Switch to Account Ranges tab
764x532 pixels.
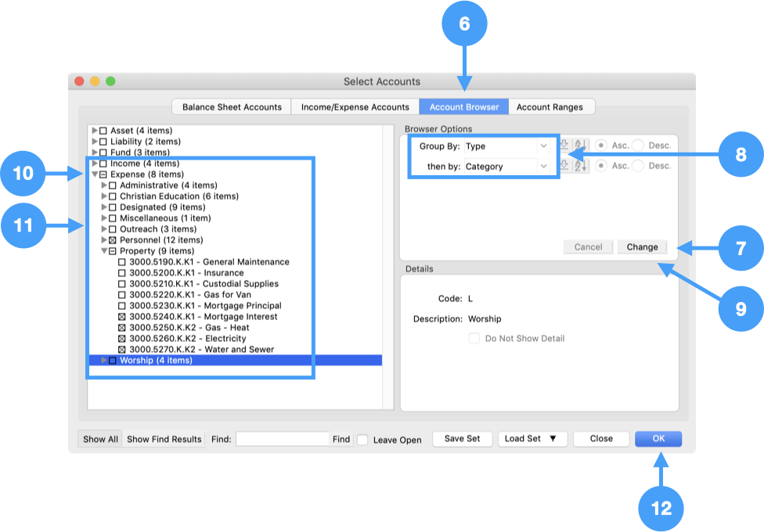point(551,107)
